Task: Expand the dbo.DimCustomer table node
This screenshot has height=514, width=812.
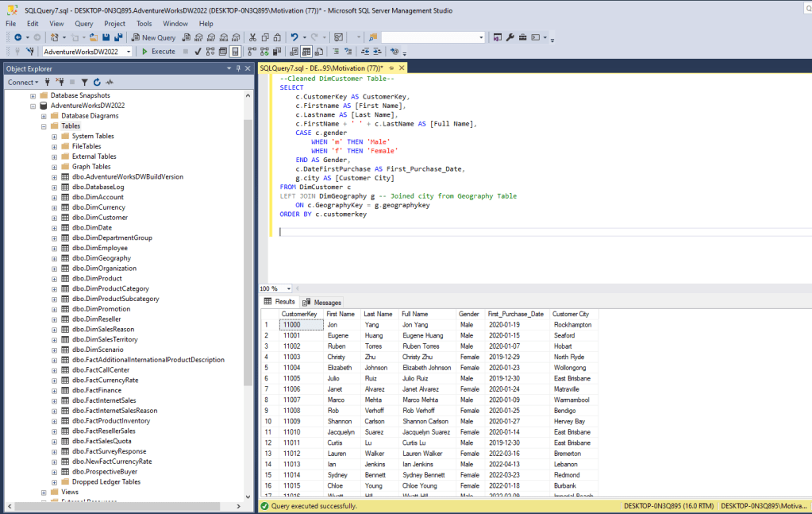Action: (x=55, y=218)
